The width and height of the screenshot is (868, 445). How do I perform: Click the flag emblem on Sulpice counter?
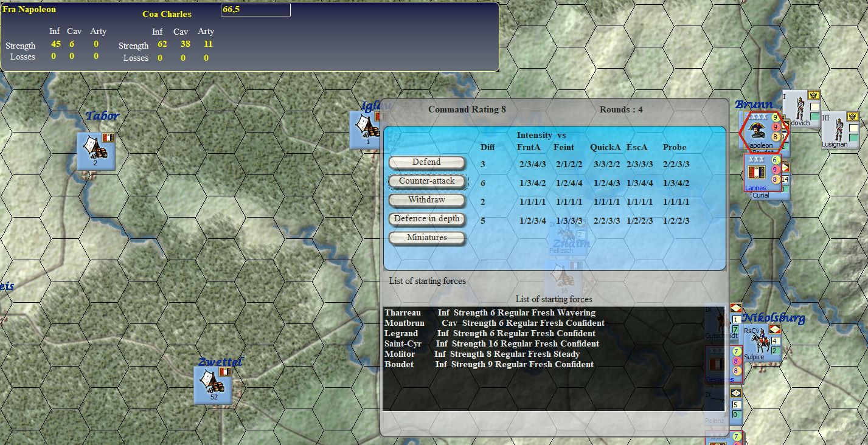(775, 329)
